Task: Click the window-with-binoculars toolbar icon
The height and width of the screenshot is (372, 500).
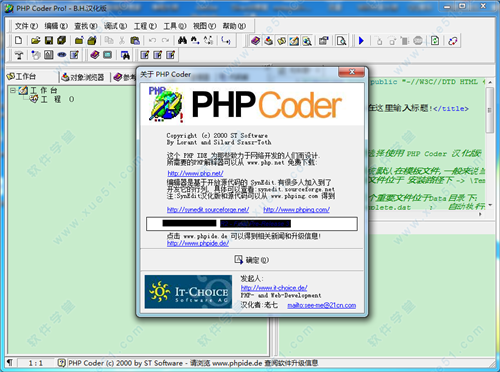Action: pos(125,55)
